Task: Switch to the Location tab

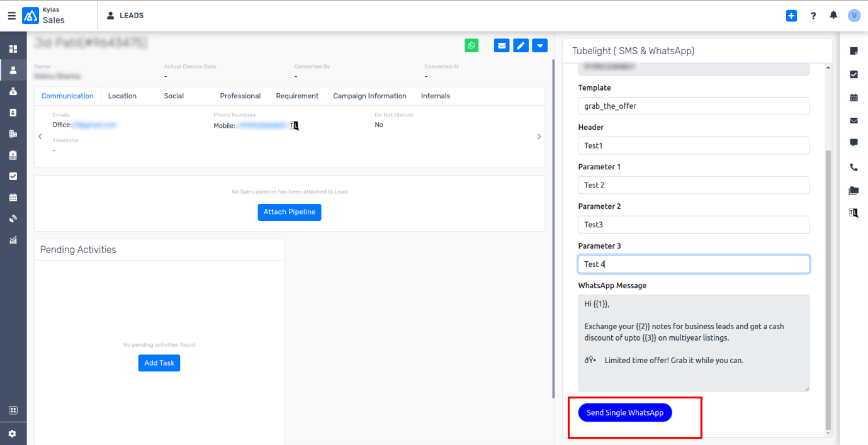Action: tap(122, 96)
